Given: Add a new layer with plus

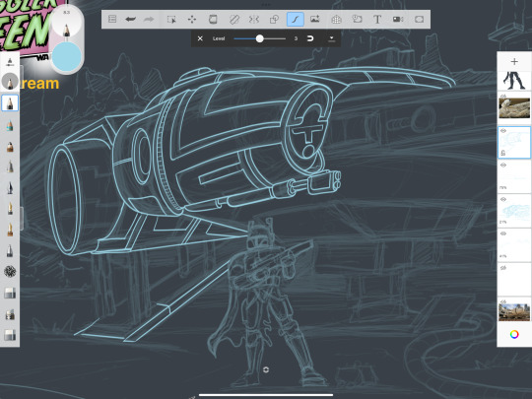Looking at the screenshot, I should tap(514, 61).
